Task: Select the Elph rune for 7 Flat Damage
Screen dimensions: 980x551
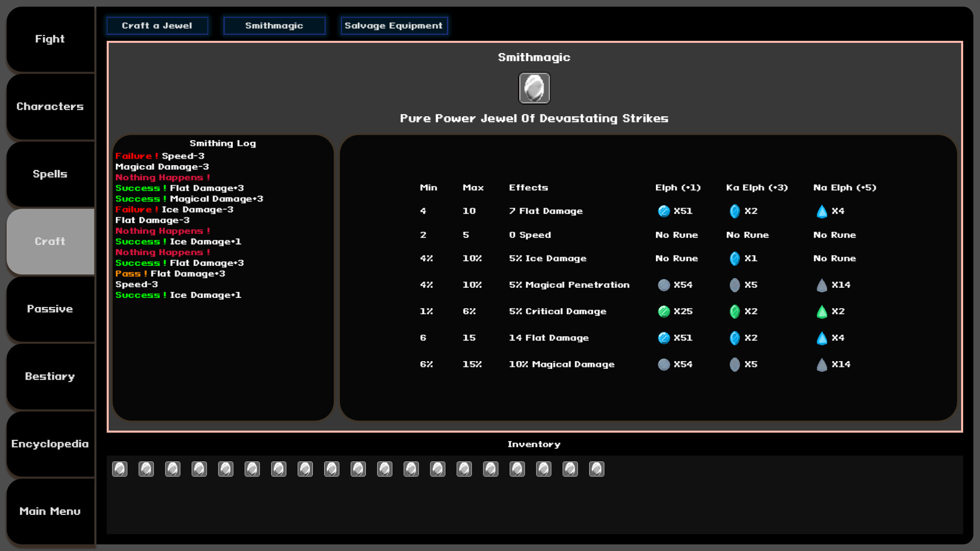Action: click(x=664, y=211)
